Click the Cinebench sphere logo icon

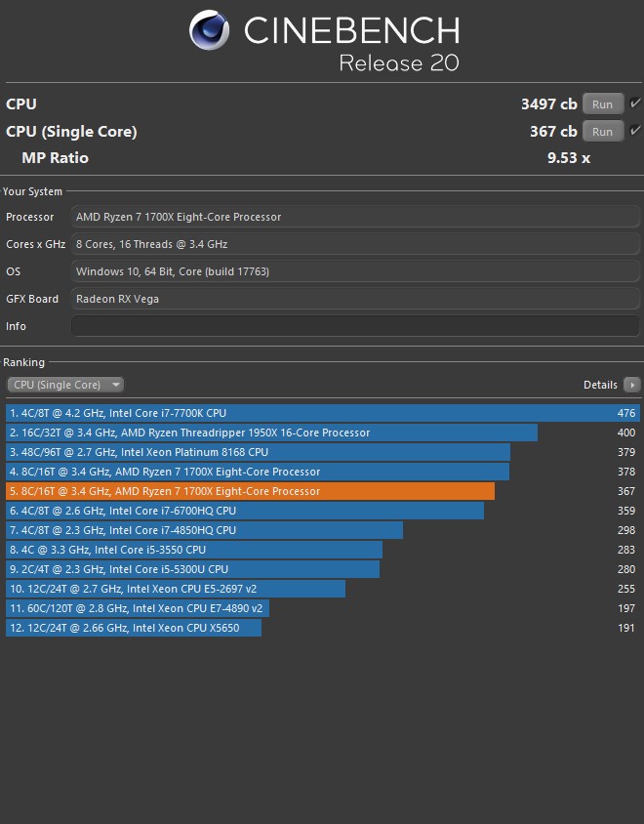point(209,30)
